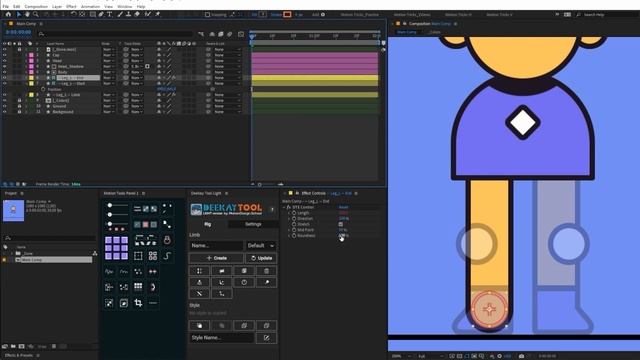Click the purple nine-square anchor grid

[x=116, y=248]
